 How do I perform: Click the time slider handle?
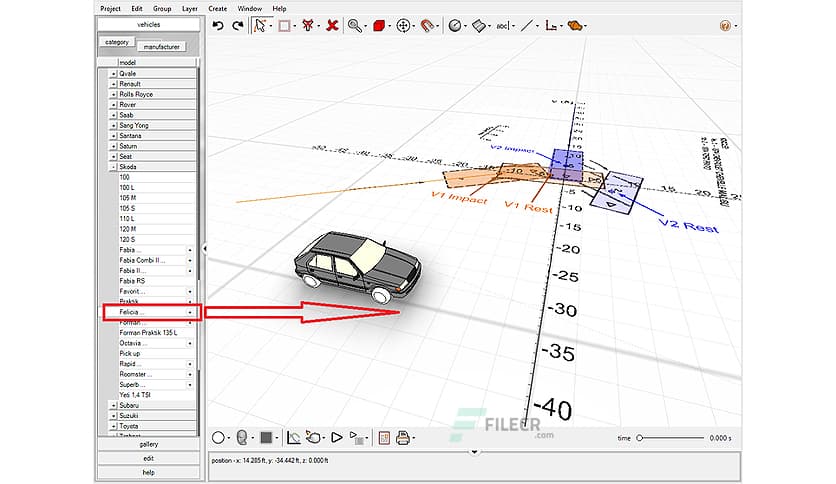(640, 438)
